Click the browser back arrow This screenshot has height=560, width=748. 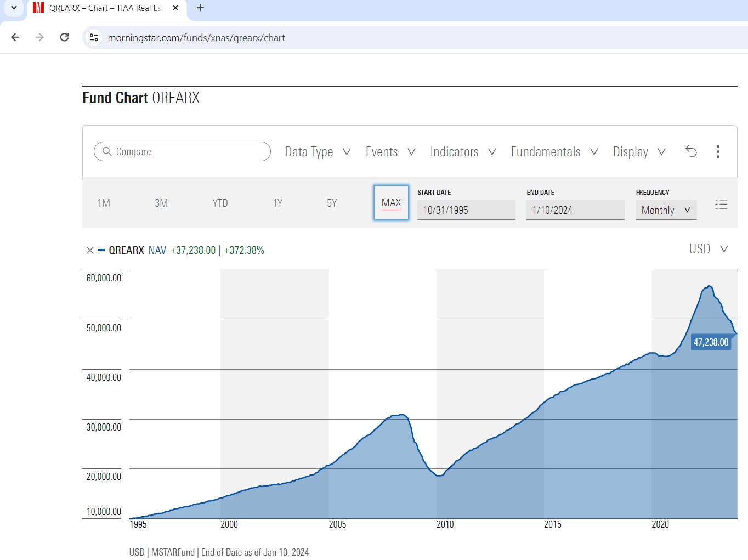click(15, 37)
